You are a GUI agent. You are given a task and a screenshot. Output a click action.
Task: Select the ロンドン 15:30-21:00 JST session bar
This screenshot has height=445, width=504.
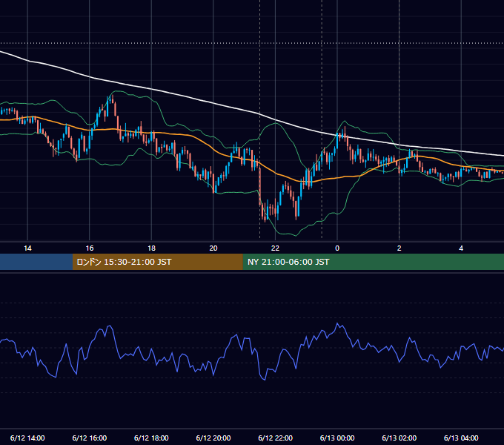[157, 262]
